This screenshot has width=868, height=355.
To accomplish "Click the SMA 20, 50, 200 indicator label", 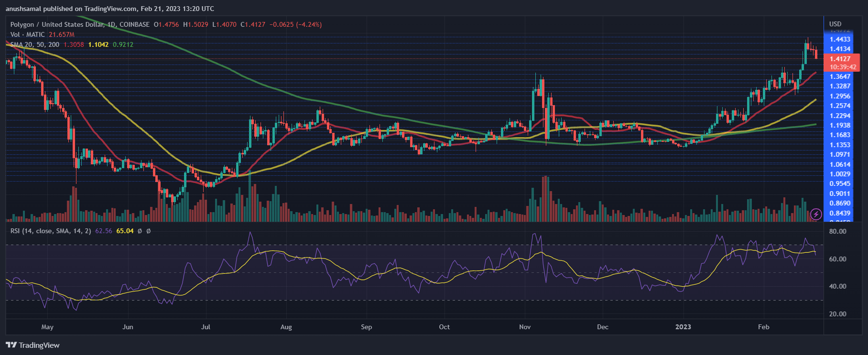I will pos(35,44).
